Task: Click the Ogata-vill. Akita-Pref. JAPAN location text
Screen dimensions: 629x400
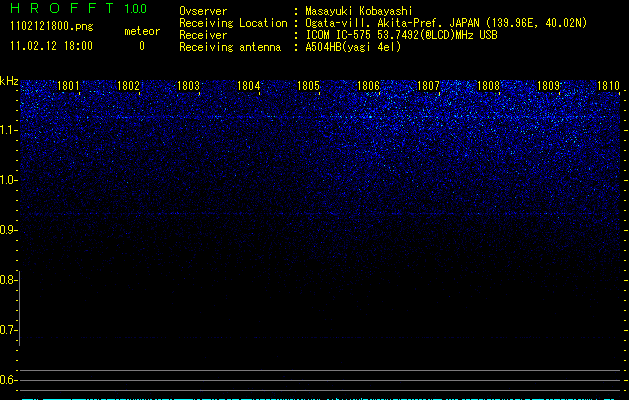Action: click(x=446, y=23)
